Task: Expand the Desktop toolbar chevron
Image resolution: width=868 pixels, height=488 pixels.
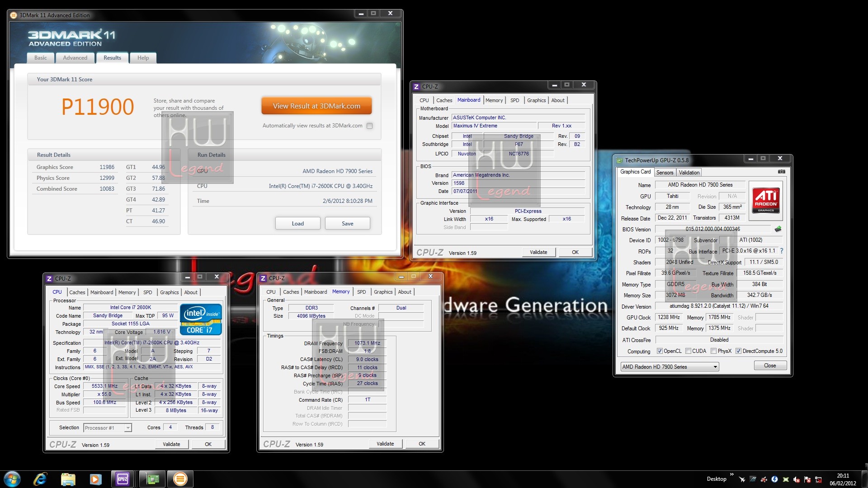Action: 731,474
